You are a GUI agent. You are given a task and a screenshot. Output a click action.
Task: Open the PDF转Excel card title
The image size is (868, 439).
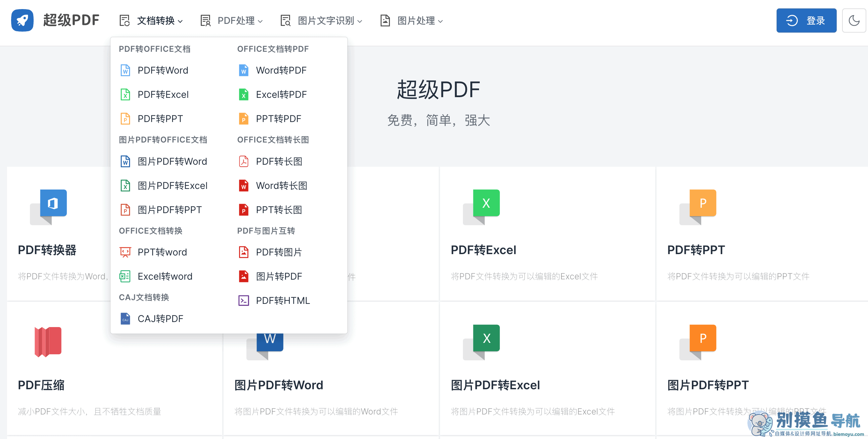(483, 250)
